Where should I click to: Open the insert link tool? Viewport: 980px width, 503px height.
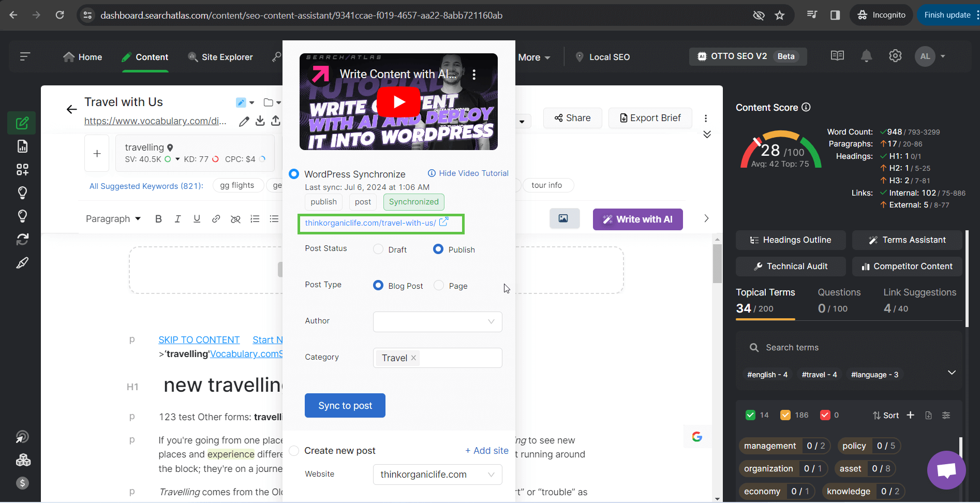[216, 219]
